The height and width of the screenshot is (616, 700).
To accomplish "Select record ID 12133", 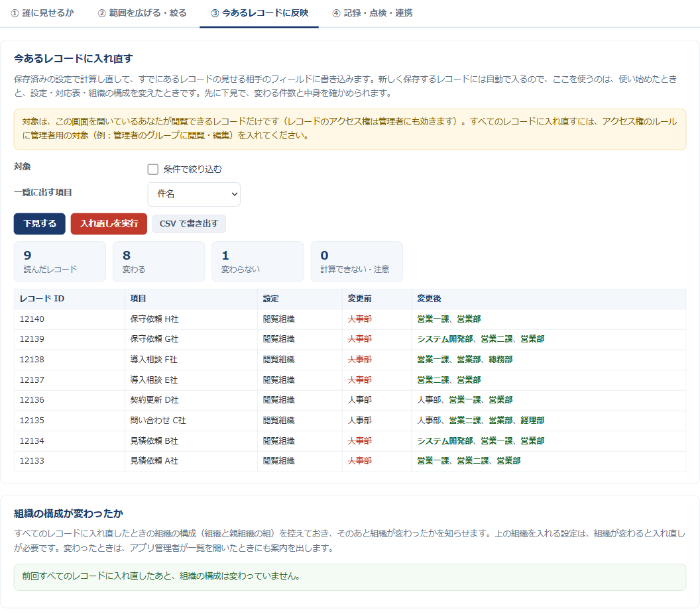I will point(32,461).
